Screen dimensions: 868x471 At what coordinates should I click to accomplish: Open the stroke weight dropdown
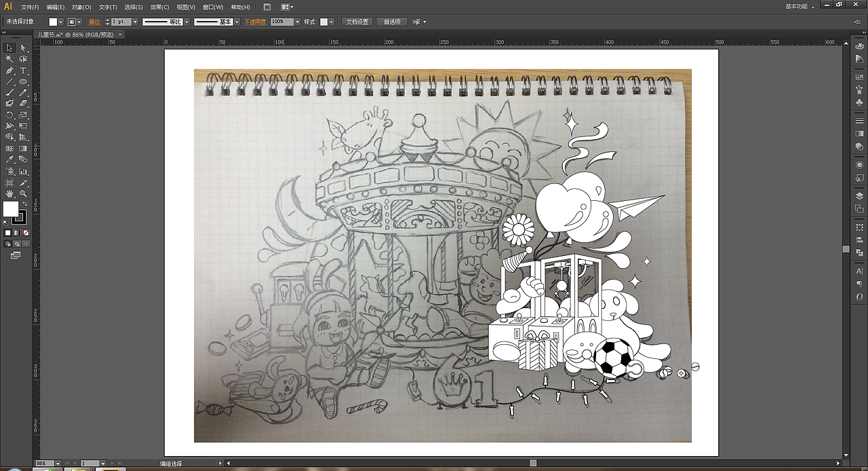pyautogui.click(x=135, y=22)
